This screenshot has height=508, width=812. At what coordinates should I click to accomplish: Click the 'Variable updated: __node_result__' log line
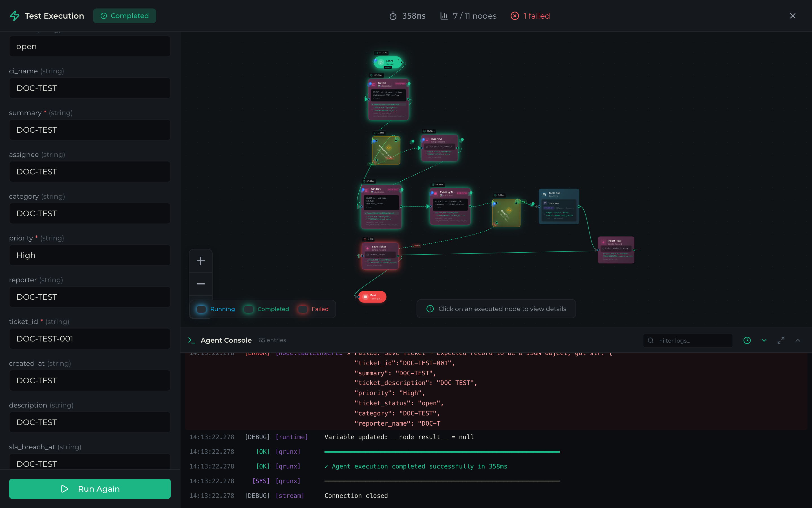pyautogui.click(x=399, y=437)
